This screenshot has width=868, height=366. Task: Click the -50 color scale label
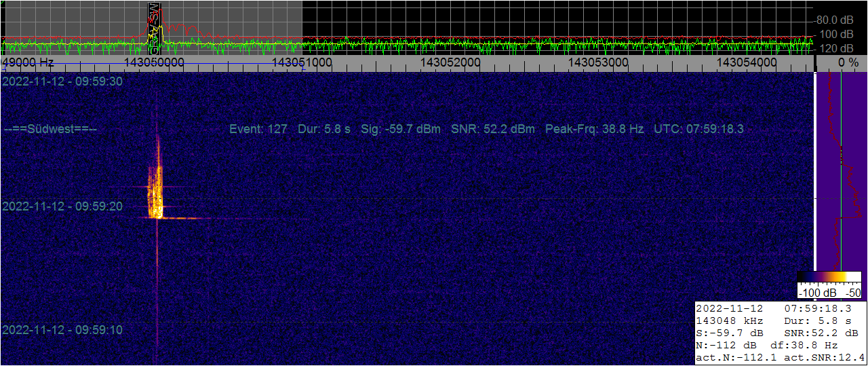pyautogui.click(x=853, y=293)
